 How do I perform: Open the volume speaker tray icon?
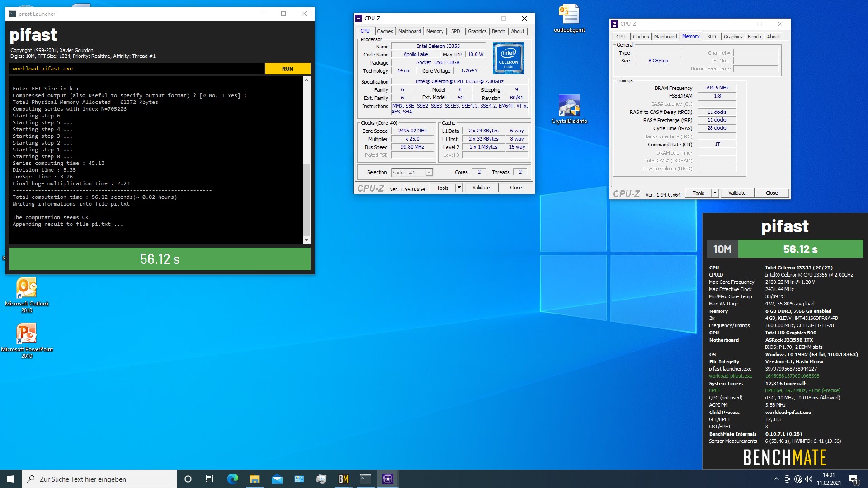pyautogui.click(x=809, y=479)
